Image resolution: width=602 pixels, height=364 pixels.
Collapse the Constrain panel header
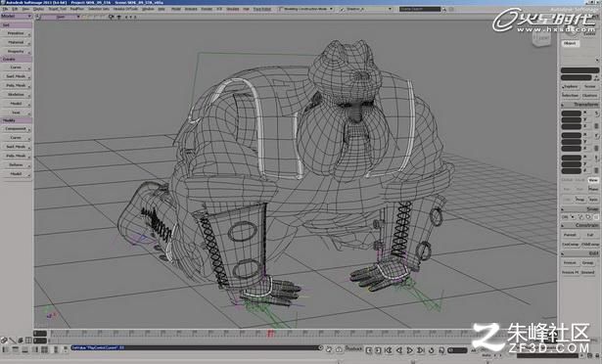coord(579,226)
